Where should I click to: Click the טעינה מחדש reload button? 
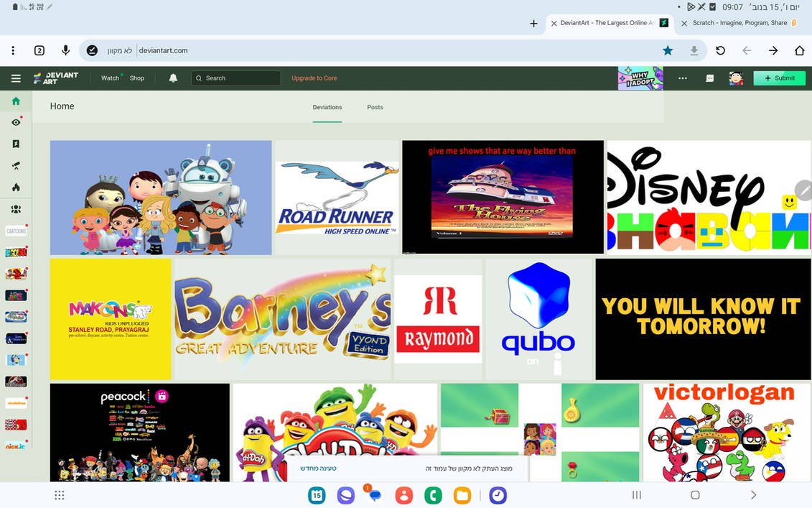[318, 468]
